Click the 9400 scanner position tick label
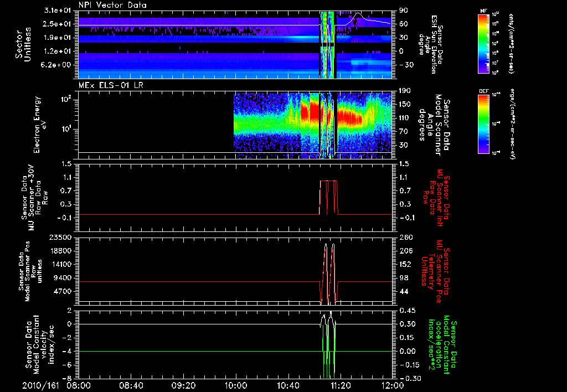 click(63, 278)
